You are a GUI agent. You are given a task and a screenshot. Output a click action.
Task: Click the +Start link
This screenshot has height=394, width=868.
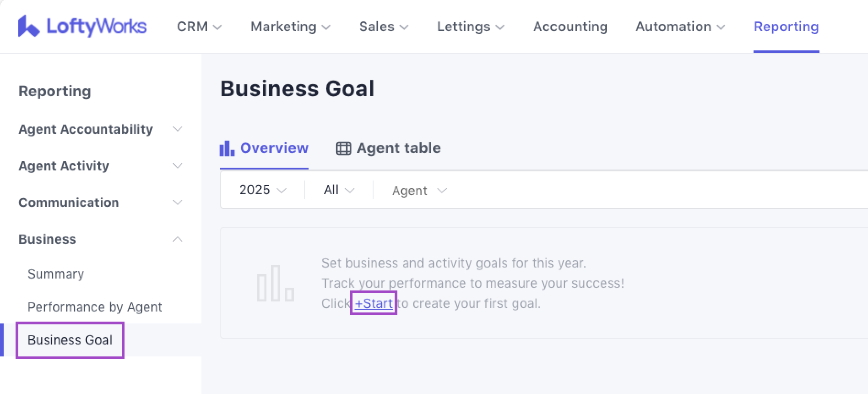pos(374,303)
